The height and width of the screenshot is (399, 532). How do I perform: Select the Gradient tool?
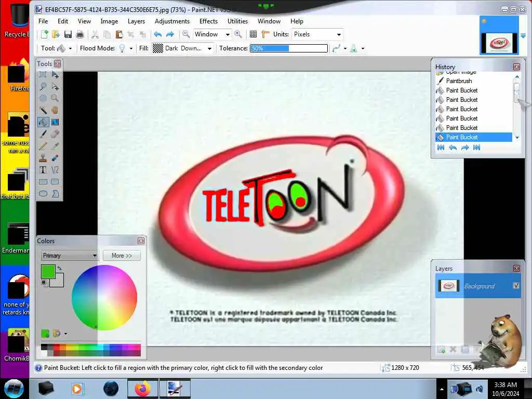[55, 122]
